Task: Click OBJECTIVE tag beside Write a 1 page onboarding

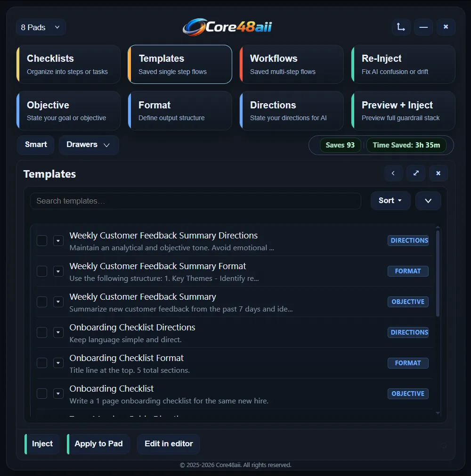Action: pos(408,394)
